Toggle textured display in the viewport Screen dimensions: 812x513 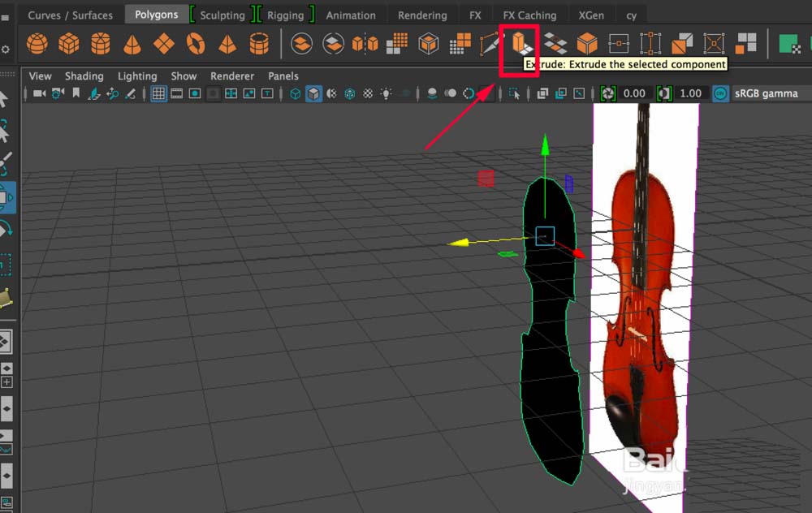pyautogui.click(x=368, y=93)
